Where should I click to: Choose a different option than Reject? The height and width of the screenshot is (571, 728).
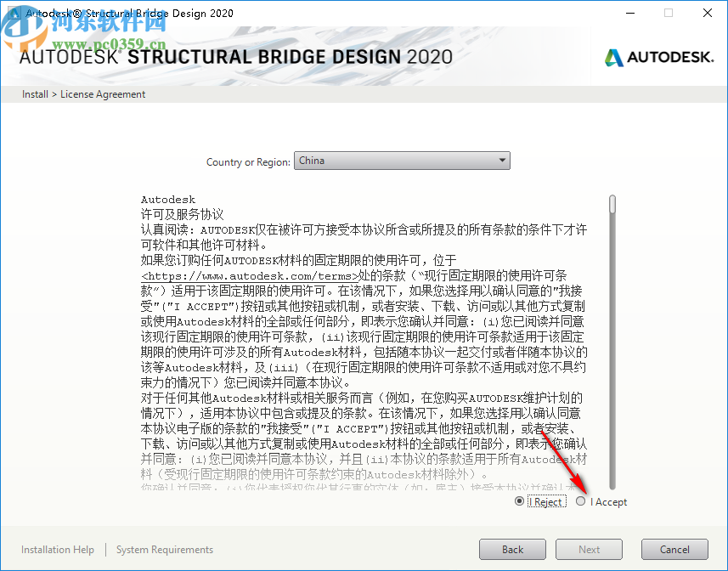click(x=581, y=501)
